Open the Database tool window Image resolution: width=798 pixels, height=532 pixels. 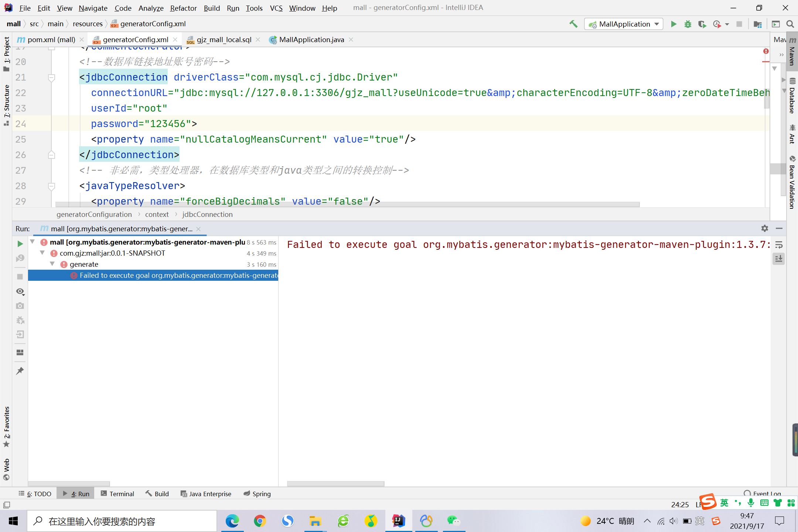(792, 96)
